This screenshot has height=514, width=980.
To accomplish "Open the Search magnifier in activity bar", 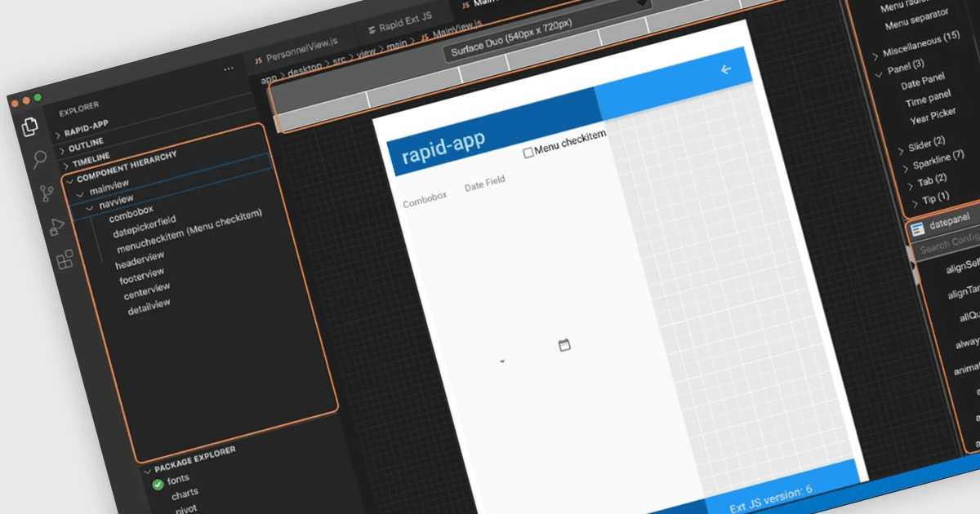I will (38, 159).
